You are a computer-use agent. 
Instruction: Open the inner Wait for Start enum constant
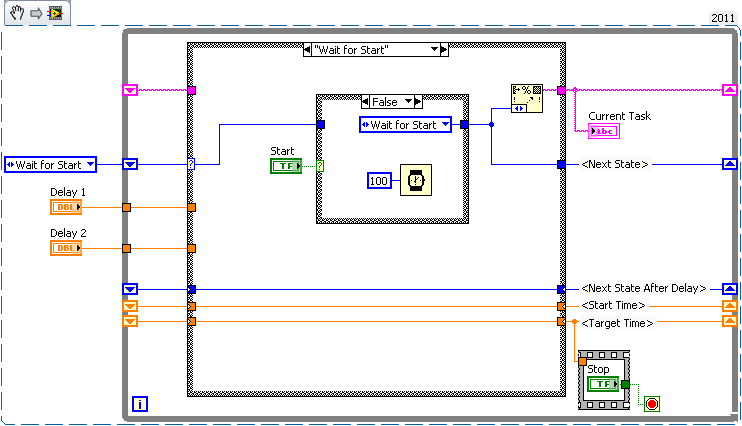pyautogui.click(x=405, y=124)
